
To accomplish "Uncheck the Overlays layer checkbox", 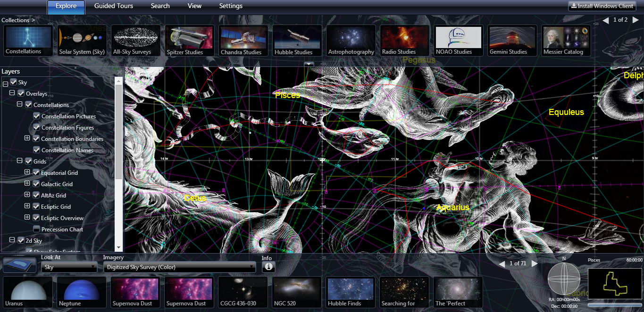I will pos(21,93).
